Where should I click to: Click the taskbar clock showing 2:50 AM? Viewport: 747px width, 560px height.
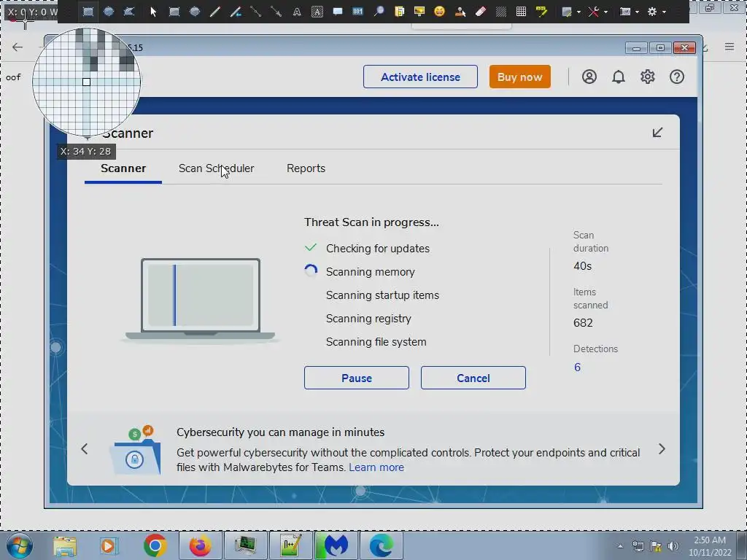click(x=710, y=546)
